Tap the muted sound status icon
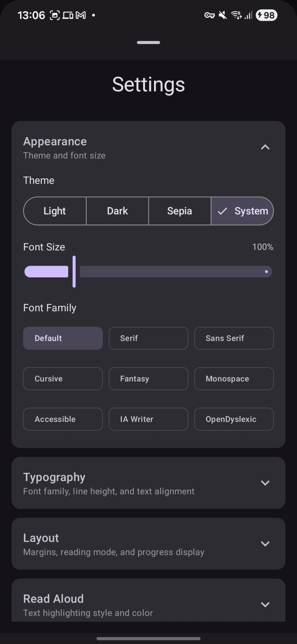The width and height of the screenshot is (297, 644). click(223, 15)
